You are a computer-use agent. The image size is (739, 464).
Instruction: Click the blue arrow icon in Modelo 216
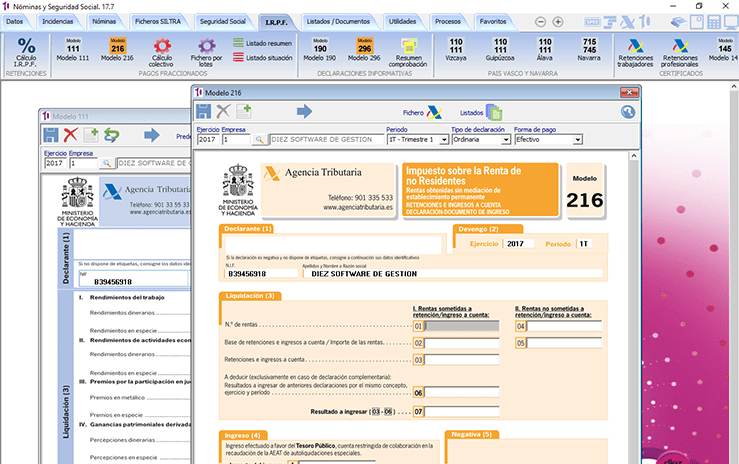pyautogui.click(x=304, y=112)
